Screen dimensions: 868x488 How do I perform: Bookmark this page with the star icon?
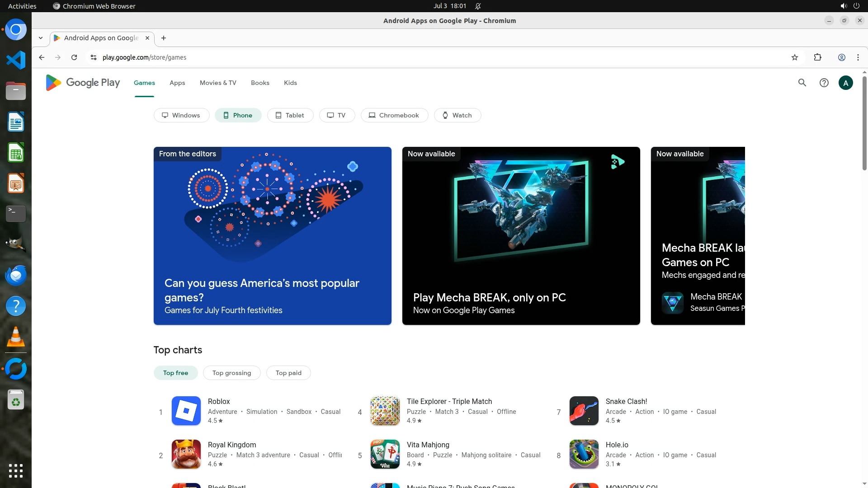pyautogui.click(x=795, y=57)
